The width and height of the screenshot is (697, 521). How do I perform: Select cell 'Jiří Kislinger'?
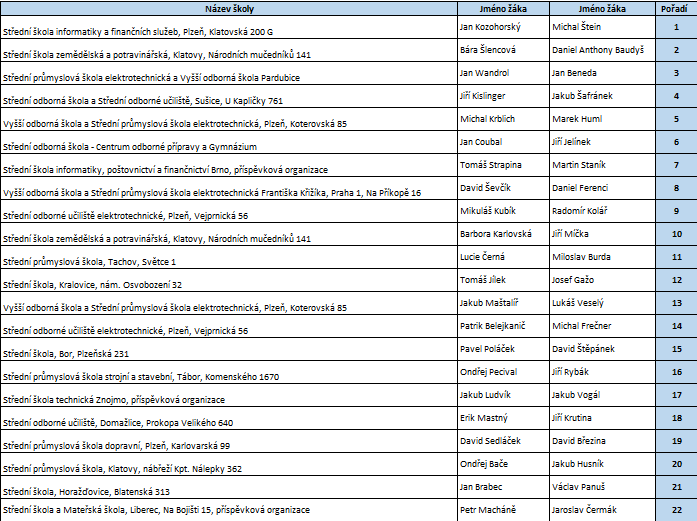coord(504,96)
